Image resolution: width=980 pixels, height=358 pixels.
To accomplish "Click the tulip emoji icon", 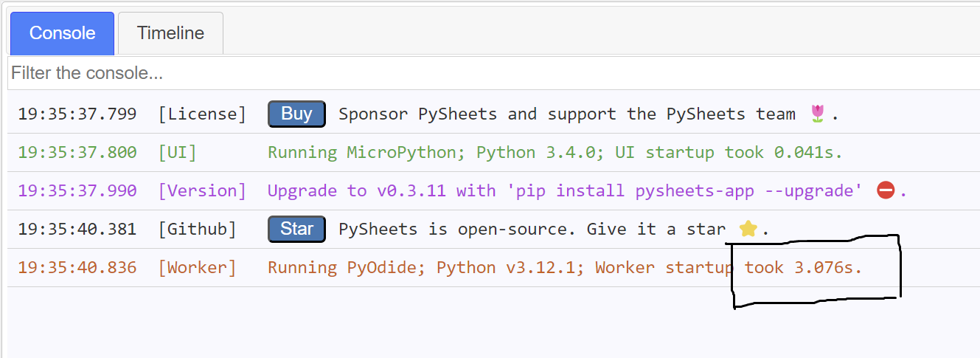I will click(817, 114).
